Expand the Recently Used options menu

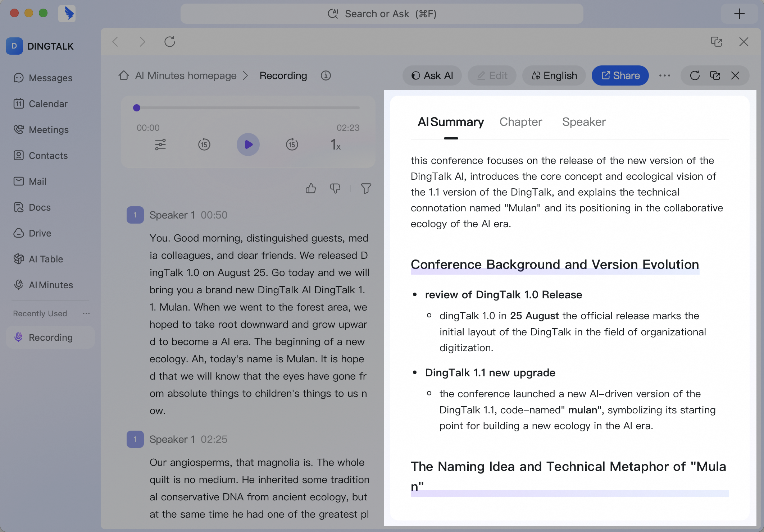[86, 313]
